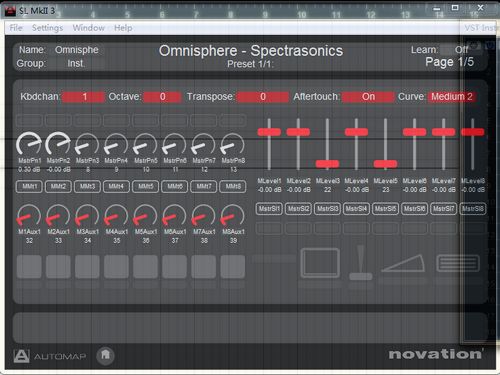Viewport: 500px width, 375px height.
Task: Click the MstrSl3 button
Action: 327,209
